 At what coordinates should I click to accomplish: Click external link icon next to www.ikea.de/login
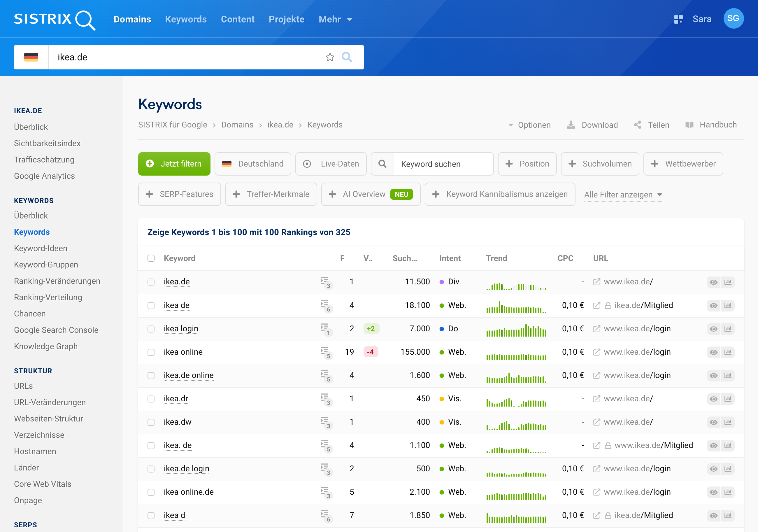596,329
